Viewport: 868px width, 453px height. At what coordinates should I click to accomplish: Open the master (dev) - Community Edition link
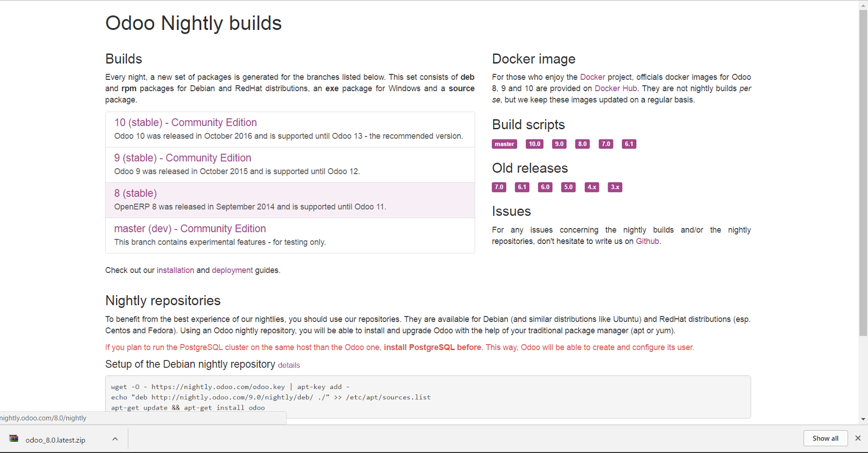click(x=190, y=228)
